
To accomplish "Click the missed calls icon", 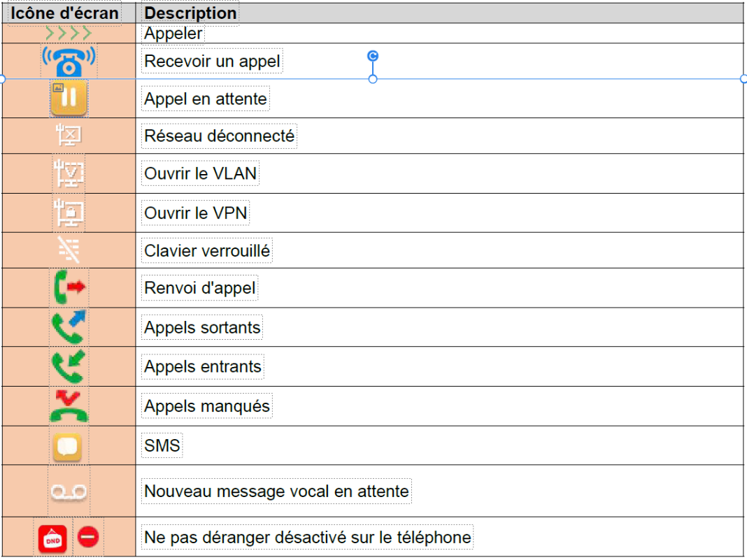I will click(x=69, y=405).
